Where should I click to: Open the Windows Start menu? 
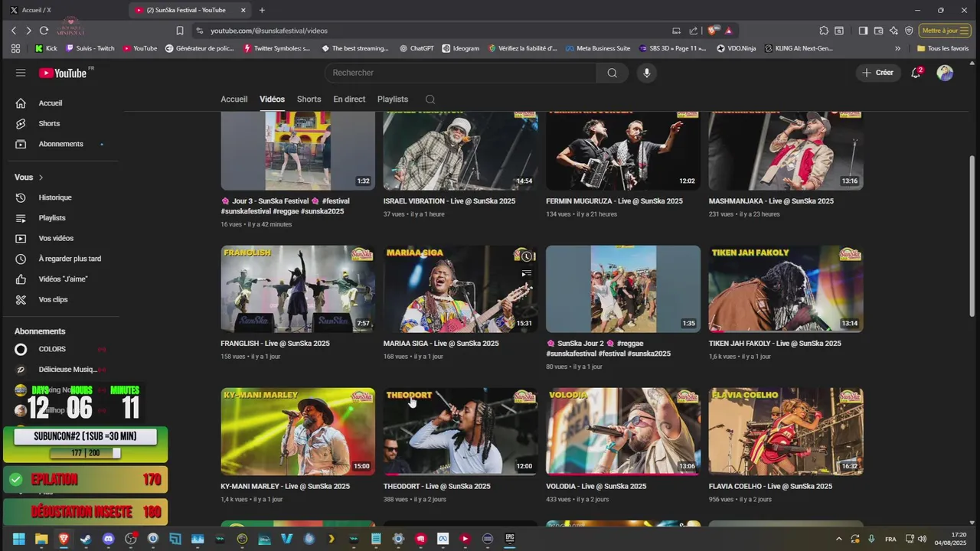coord(19,539)
